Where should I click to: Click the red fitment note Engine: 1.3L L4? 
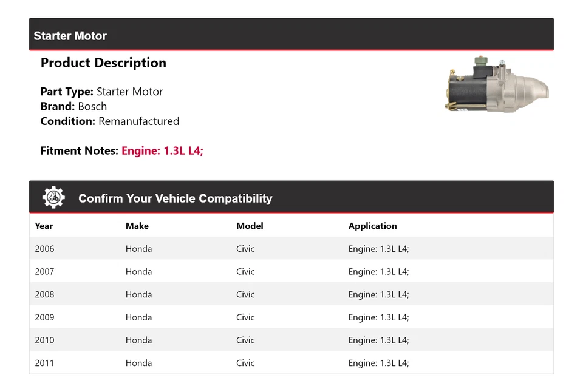click(163, 150)
